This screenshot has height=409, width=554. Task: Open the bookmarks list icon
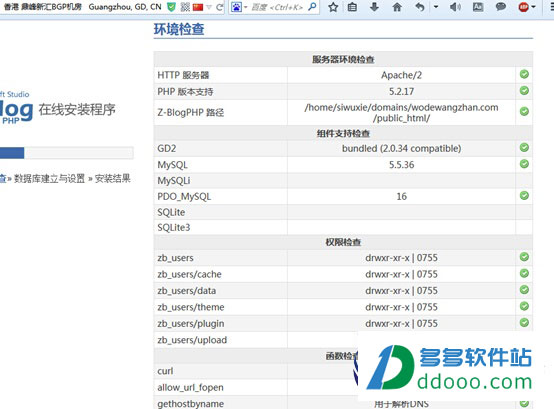[x=352, y=7]
